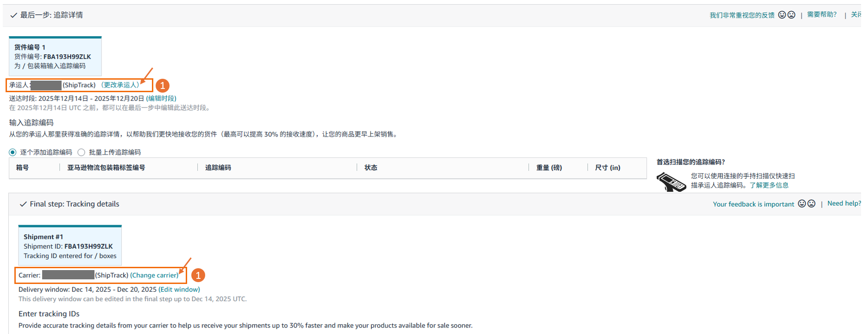Click the 'Edit window' link
The width and height of the screenshot is (868, 334).
tap(179, 290)
